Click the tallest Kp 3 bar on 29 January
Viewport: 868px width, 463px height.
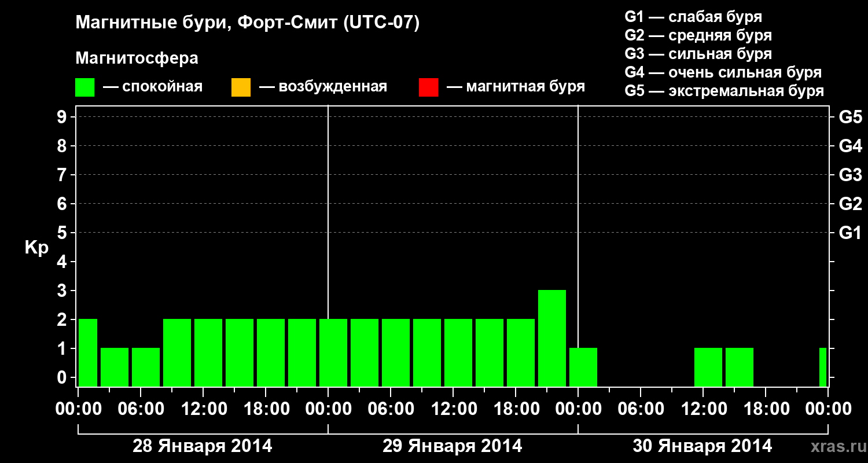[x=552, y=338]
